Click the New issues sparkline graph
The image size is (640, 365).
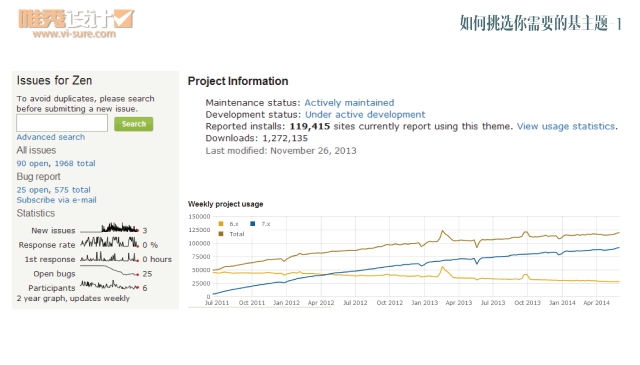coord(109,228)
